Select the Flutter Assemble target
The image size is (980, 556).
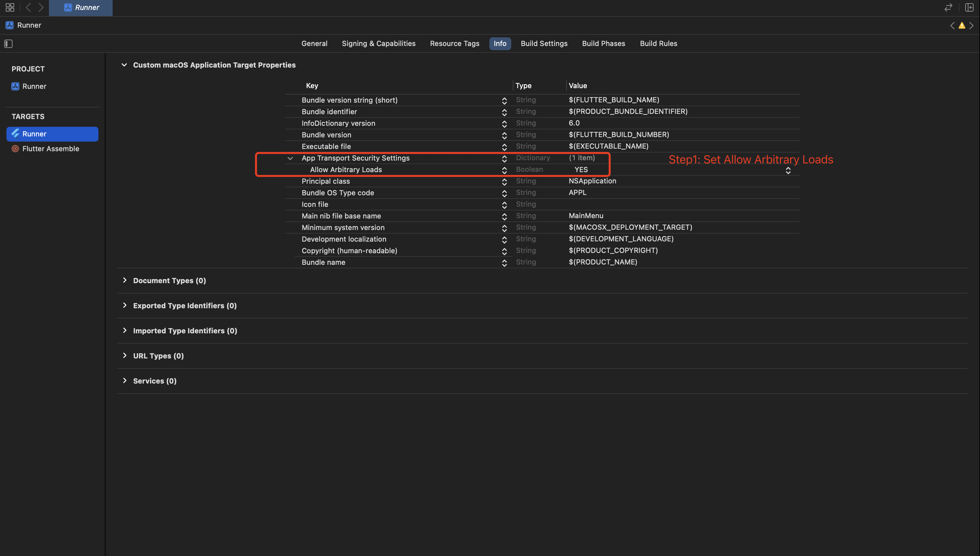pos(51,149)
